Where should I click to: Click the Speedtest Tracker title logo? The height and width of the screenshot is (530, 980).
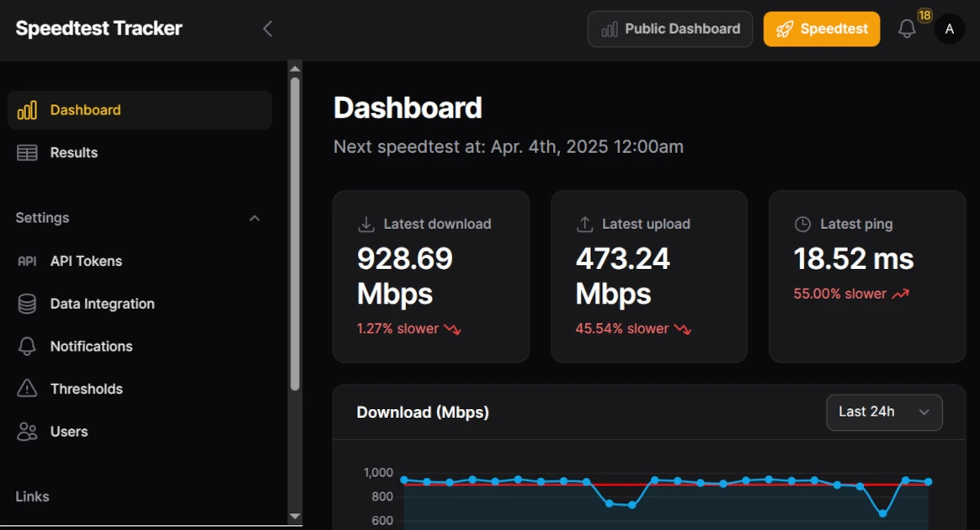pyautogui.click(x=99, y=29)
